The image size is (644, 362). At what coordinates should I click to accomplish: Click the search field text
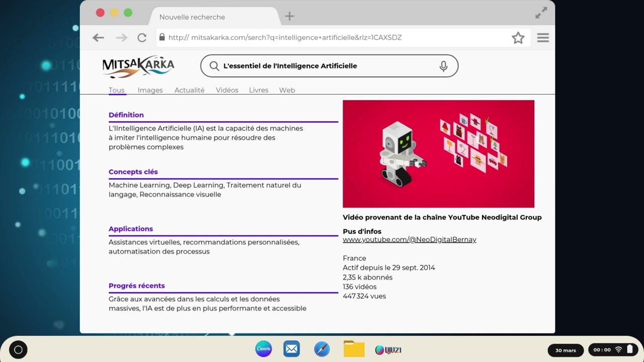point(290,66)
